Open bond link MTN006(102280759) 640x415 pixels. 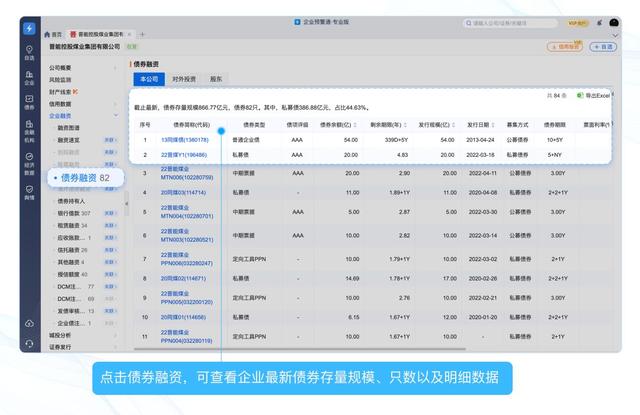coord(187,178)
